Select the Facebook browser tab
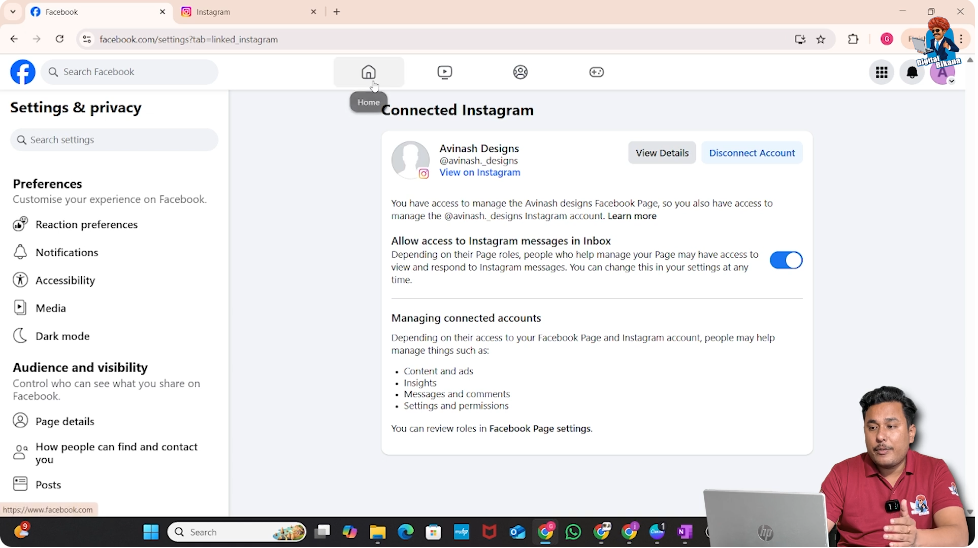 (x=97, y=12)
